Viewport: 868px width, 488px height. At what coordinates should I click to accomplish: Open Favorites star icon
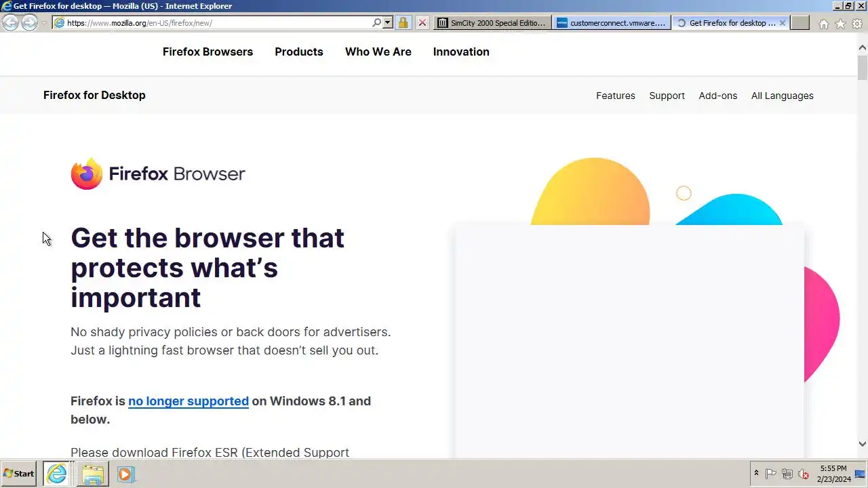click(x=840, y=24)
